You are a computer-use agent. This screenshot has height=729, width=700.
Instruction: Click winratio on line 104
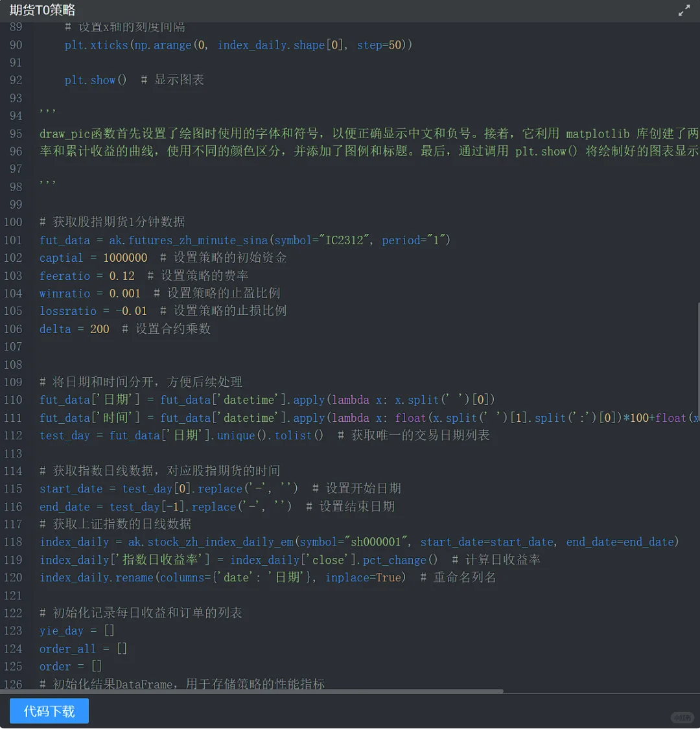65,294
